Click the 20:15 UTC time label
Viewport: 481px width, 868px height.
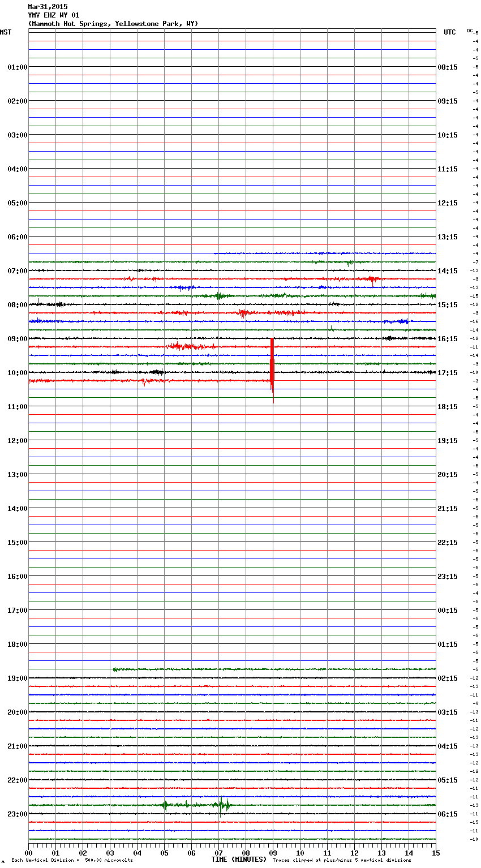click(x=448, y=475)
